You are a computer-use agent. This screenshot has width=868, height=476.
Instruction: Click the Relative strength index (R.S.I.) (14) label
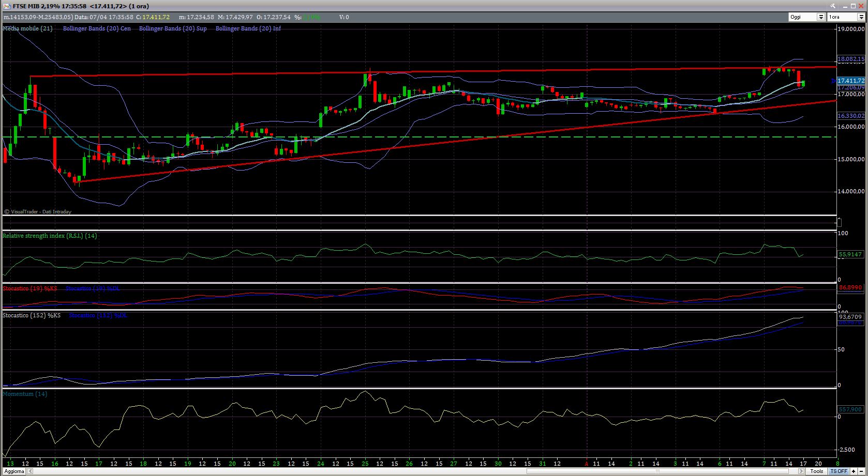tap(50, 236)
